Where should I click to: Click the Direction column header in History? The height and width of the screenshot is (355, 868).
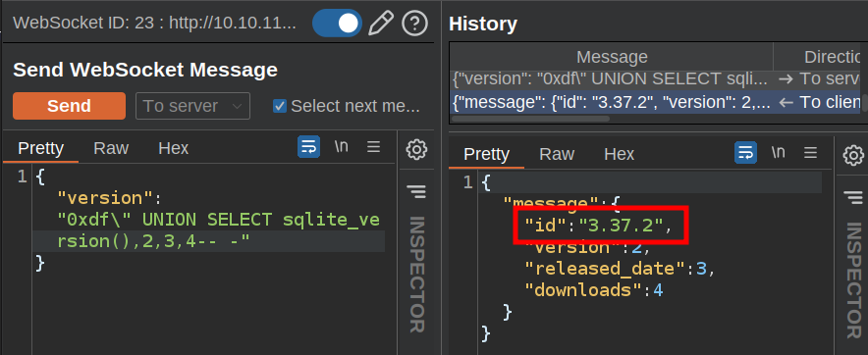(817, 57)
